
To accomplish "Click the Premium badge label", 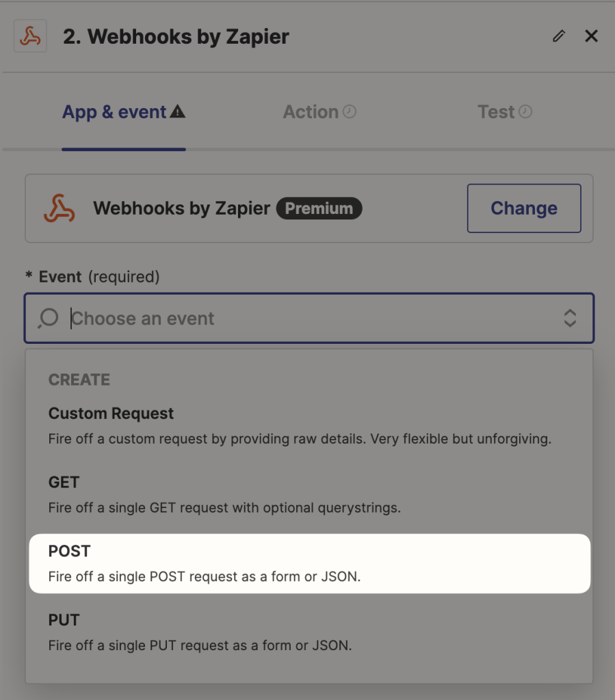I will pos(319,208).
